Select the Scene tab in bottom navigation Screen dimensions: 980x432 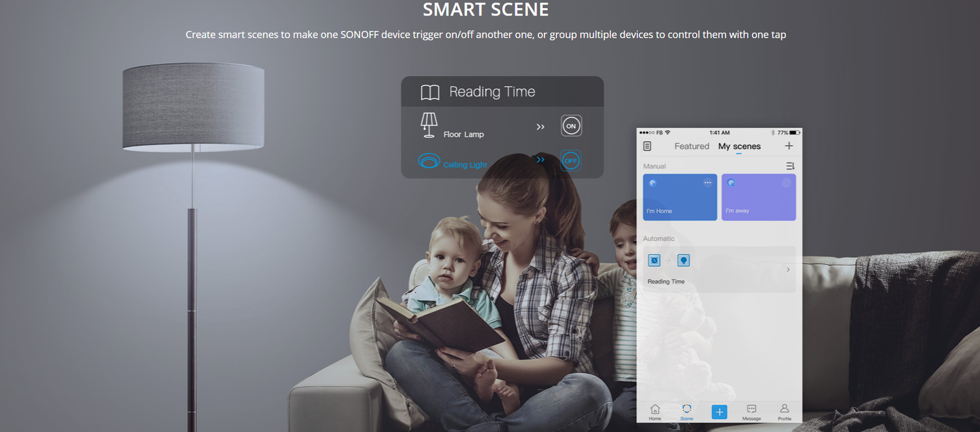[x=687, y=411]
